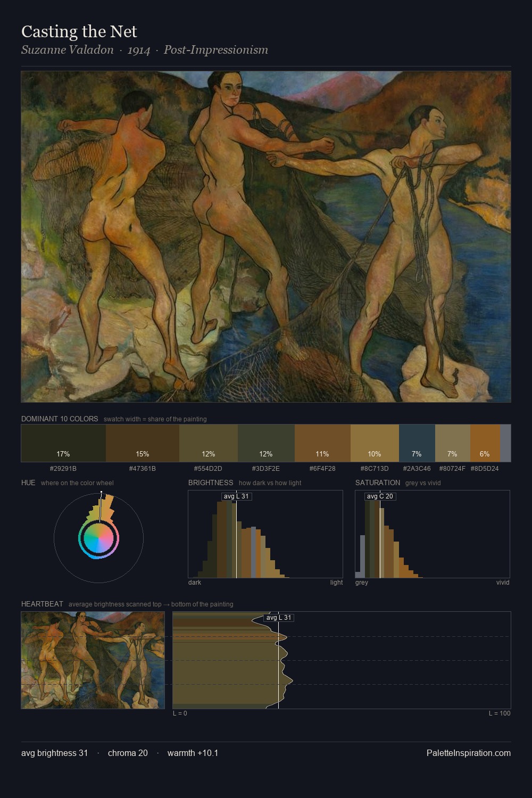The width and height of the screenshot is (532, 798).
Task: Click the "DOMINANT 10 COLORS" heading
Action: point(60,419)
